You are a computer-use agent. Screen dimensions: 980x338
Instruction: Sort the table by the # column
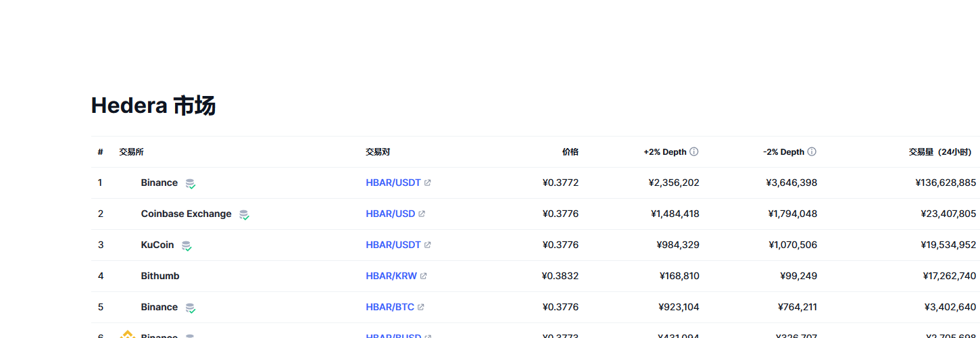(x=100, y=152)
